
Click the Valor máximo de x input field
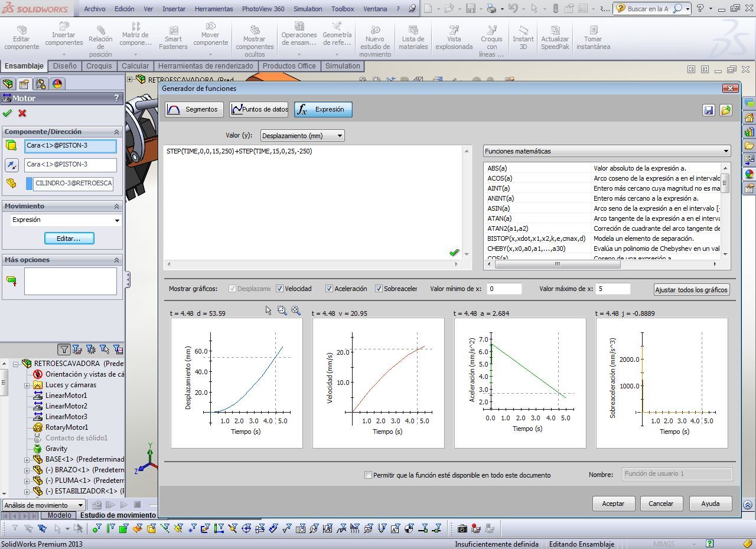tap(613, 289)
